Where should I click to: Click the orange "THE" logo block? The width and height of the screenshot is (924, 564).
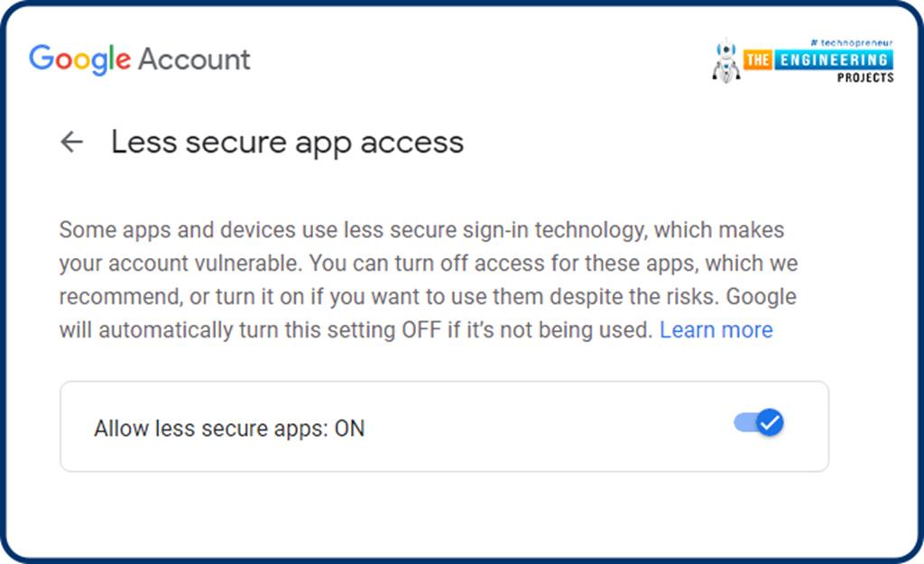[757, 60]
